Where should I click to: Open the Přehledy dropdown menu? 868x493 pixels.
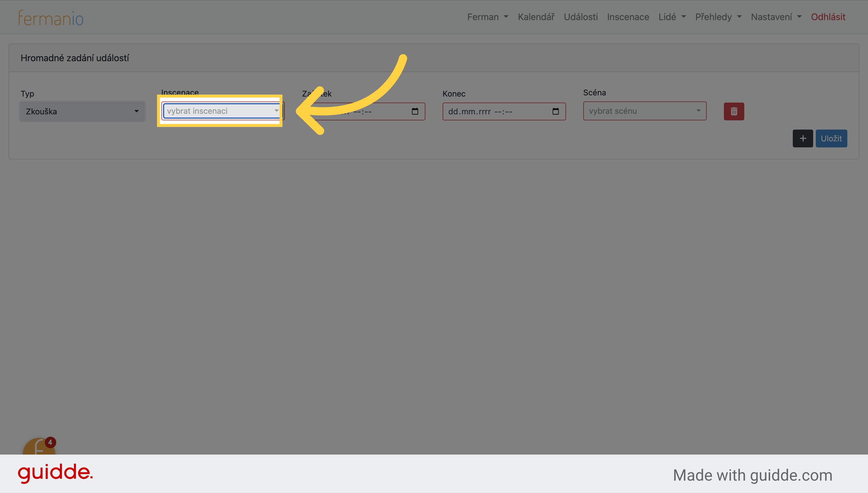pyautogui.click(x=718, y=17)
